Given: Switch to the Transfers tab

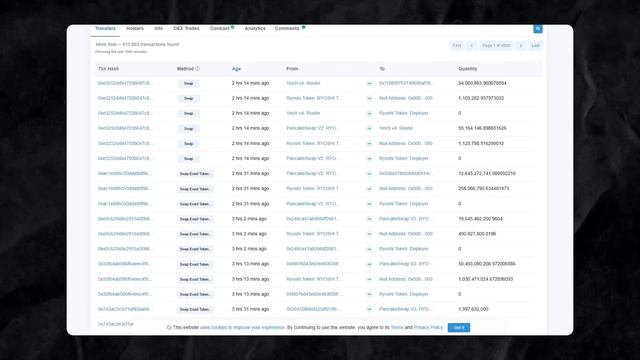Looking at the screenshot, I should pos(105,29).
